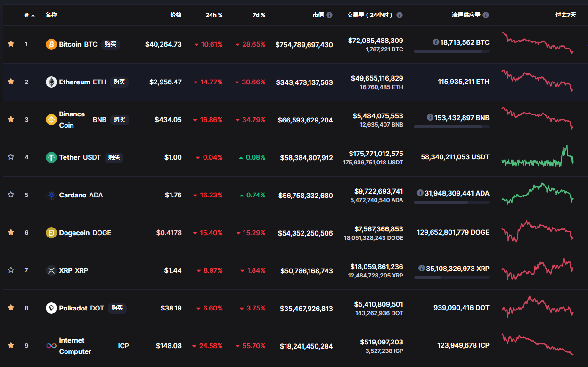Click XRP supply progress bar
Screen dimensions: 588x367
click(x=452, y=277)
